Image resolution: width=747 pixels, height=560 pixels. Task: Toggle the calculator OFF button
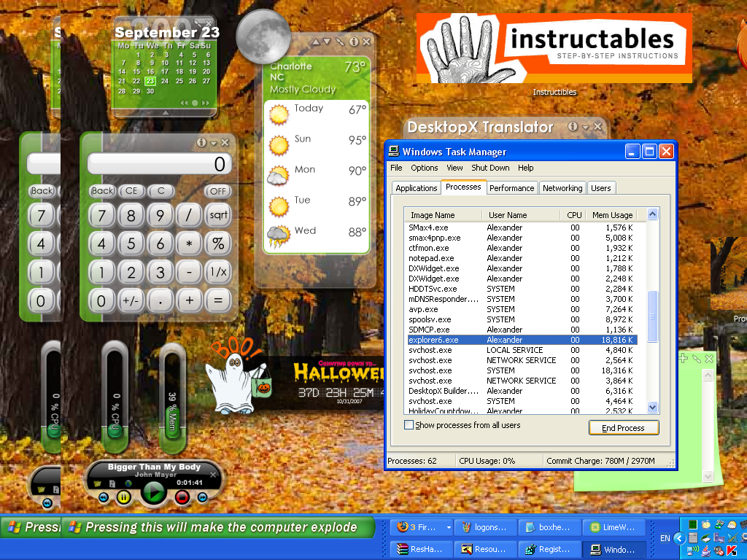217,191
